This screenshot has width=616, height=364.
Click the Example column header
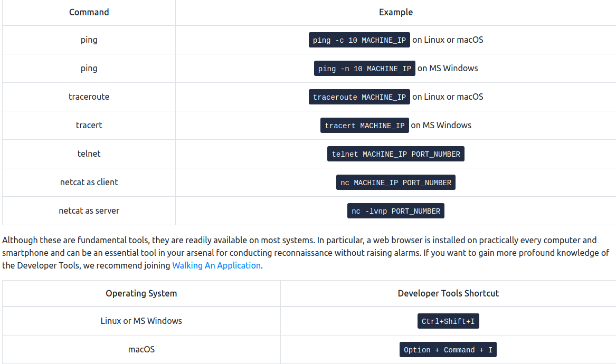(x=396, y=12)
